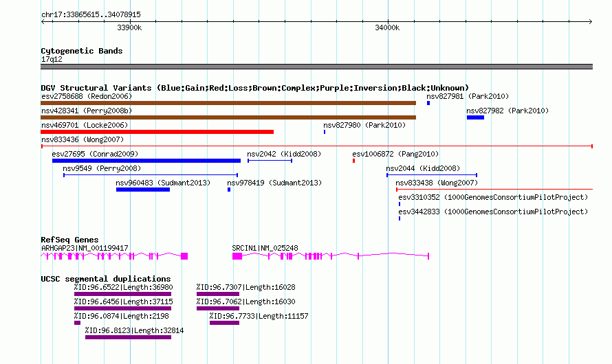This screenshot has width=612, height=364.
Task: Click the thin blue span of nsv9549
Action: (151, 175)
